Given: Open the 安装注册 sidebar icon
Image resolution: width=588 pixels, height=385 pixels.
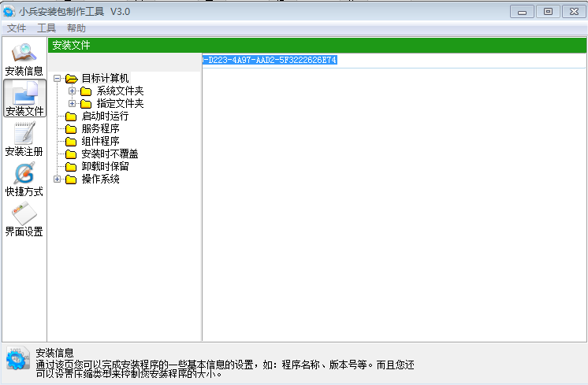Looking at the screenshot, I should point(24,139).
